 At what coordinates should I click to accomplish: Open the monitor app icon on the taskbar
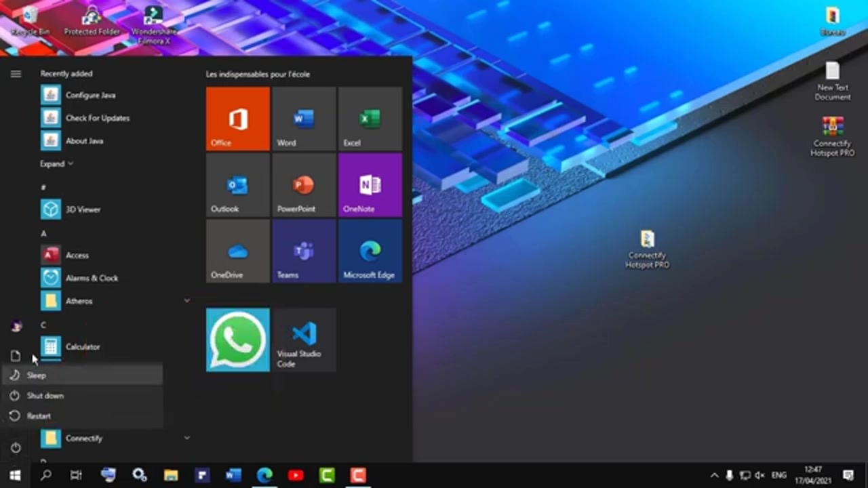click(x=108, y=475)
